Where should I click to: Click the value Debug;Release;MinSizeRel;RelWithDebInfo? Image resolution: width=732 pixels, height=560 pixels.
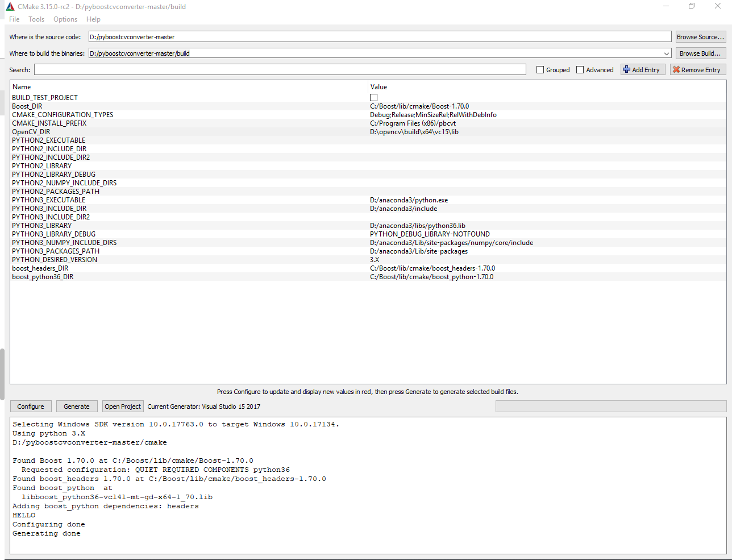[x=433, y=115]
